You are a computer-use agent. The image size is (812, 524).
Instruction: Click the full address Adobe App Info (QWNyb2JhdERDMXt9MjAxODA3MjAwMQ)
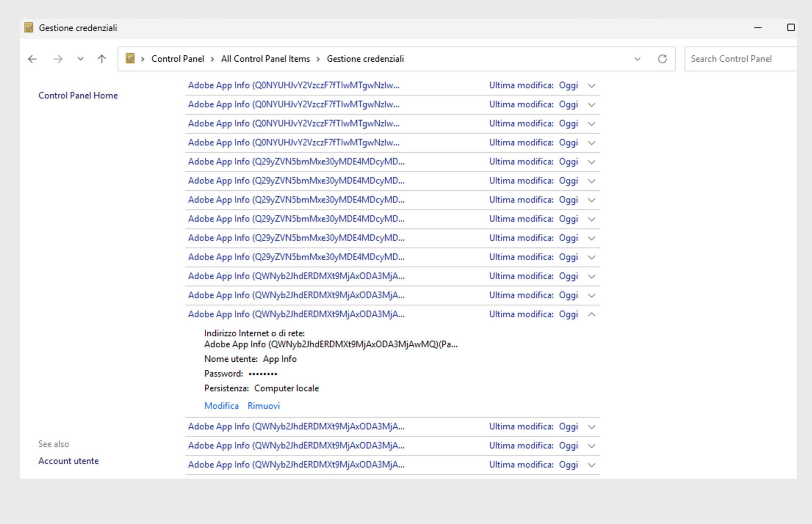[x=331, y=344]
